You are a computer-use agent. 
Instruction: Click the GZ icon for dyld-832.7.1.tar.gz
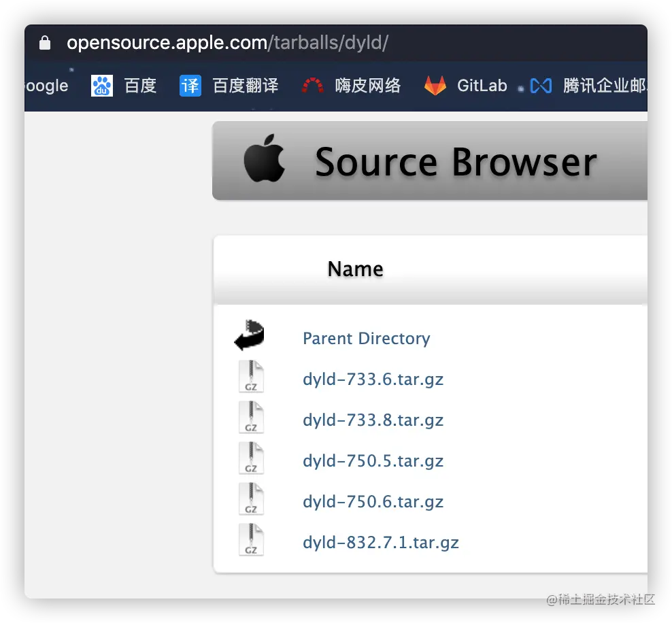click(251, 539)
